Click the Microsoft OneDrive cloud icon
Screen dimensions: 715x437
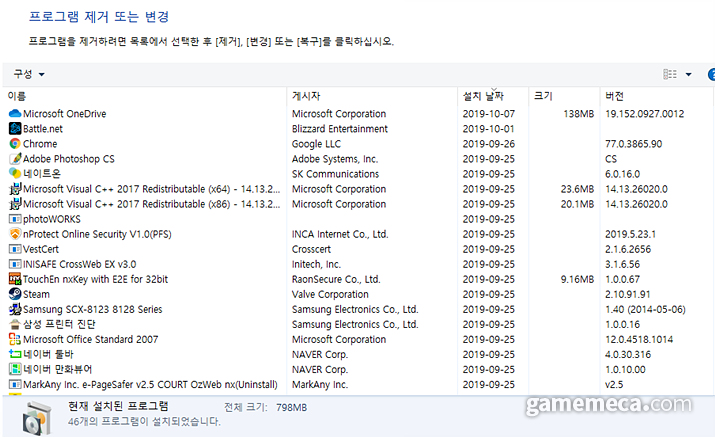tap(14, 114)
